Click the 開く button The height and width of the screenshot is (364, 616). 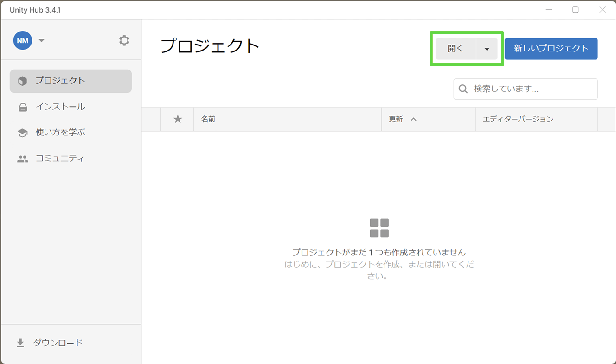(456, 49)
